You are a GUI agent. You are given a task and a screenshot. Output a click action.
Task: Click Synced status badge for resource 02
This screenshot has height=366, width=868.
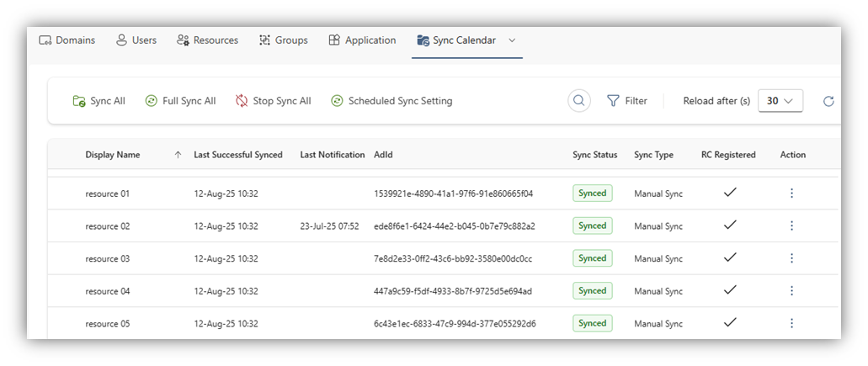click(x=593, y=225)
